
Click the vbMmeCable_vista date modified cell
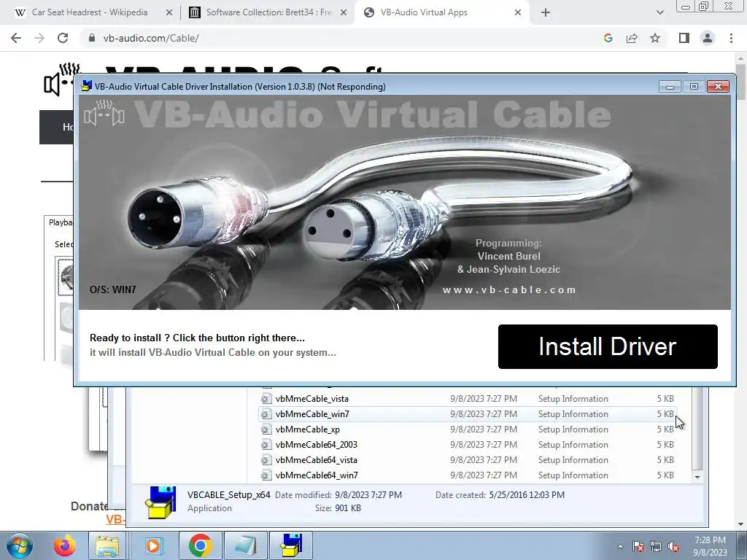tap(484, 399)
